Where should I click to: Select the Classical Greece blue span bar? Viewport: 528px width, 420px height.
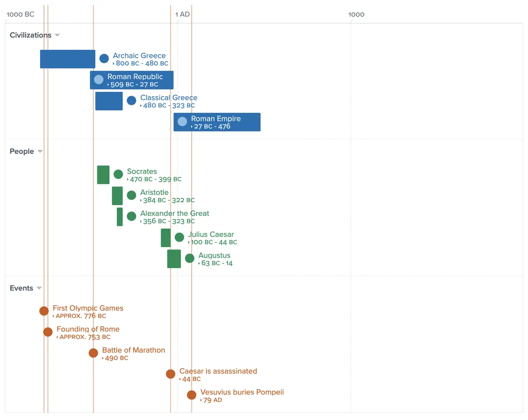(x=109, y=101)
